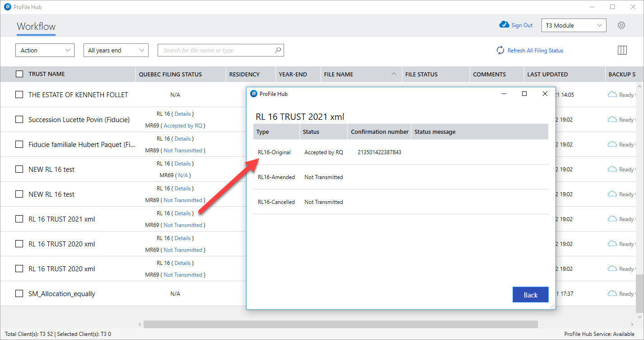This screenshot has height=340, width=644.
Task: Click the Sign Out link
Action: click(522, 25)
